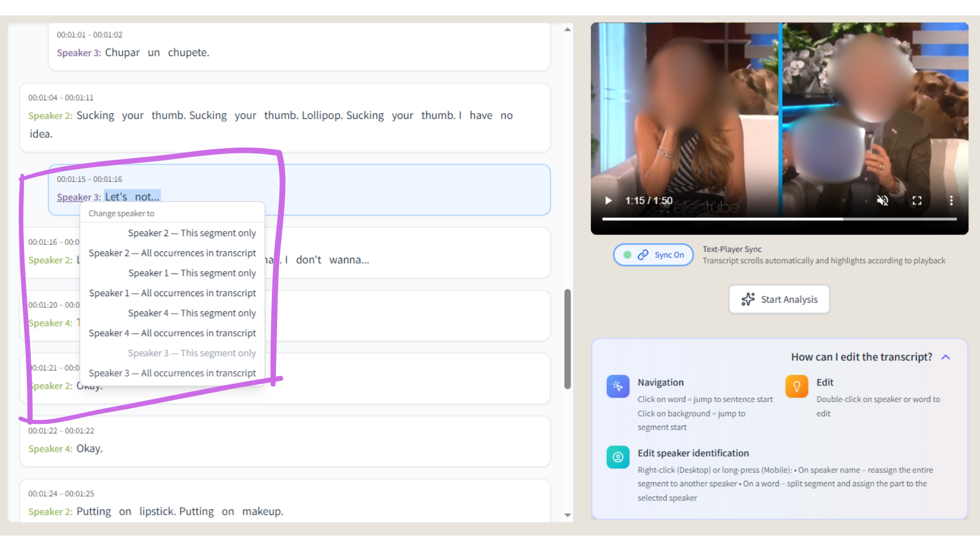Select Speaker 2 — This segment only
This screenshot has width=980, height=551.
coord(192,233)
